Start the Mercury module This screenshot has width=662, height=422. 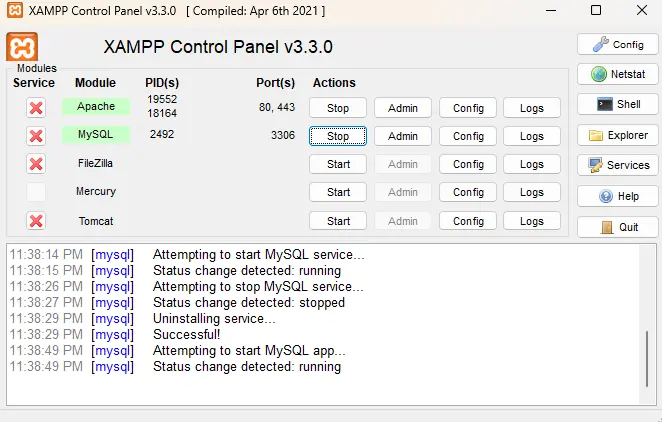click(338, 192)
